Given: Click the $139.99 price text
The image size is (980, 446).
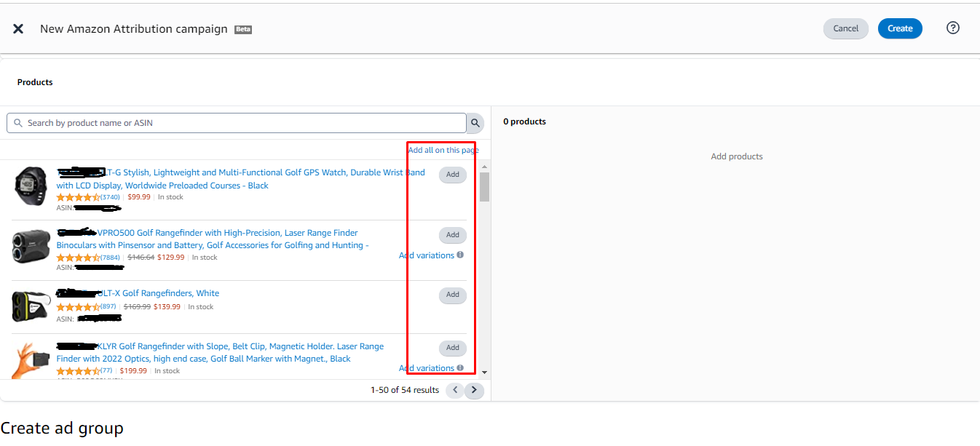Looking at the screenshot, I should 167,307.
